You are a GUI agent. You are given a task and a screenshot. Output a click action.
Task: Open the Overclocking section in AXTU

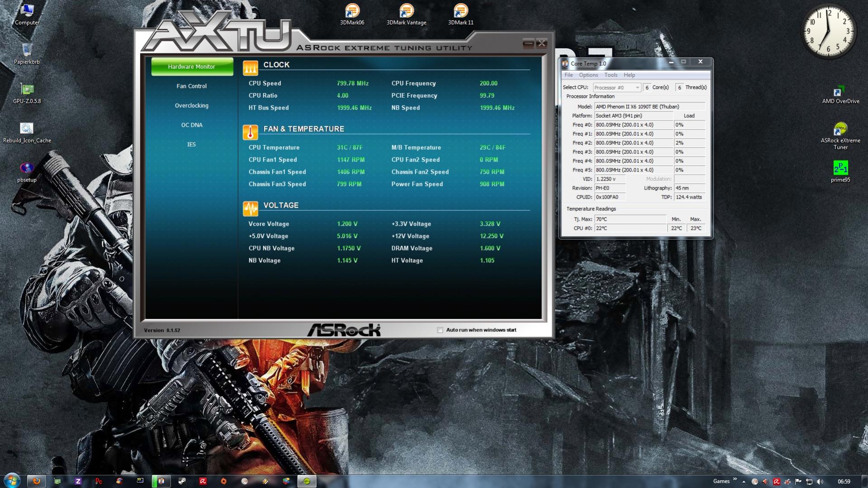(192, 105)
